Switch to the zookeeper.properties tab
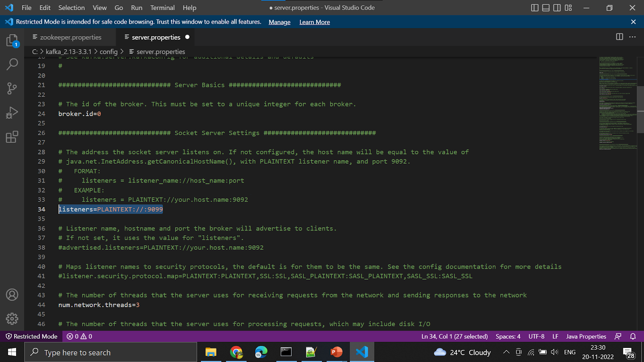 point(70,37)
